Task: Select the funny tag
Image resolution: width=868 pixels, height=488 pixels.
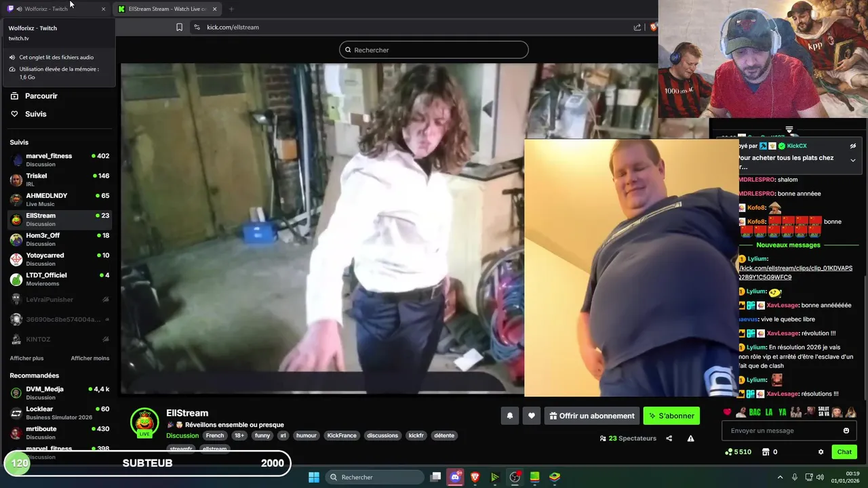Action: [262, 435]
